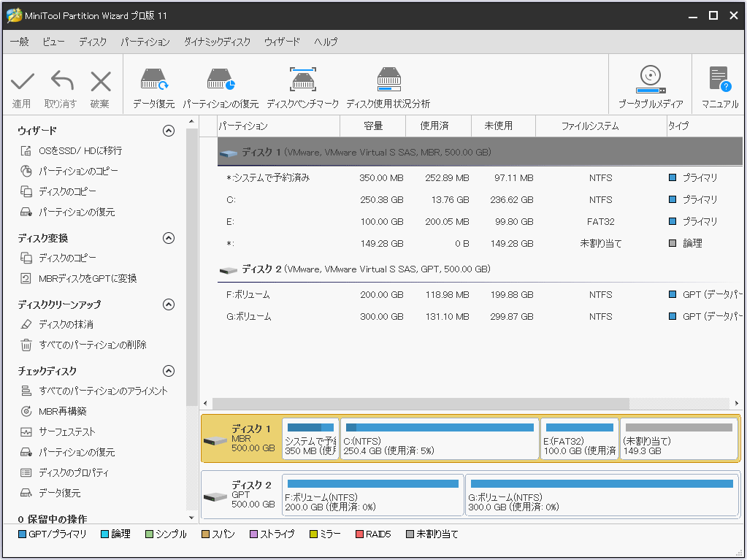Screen dimensions: 747x560
Task: Collapse the ディスククリーンアップ section
Action: coord(169,304)
